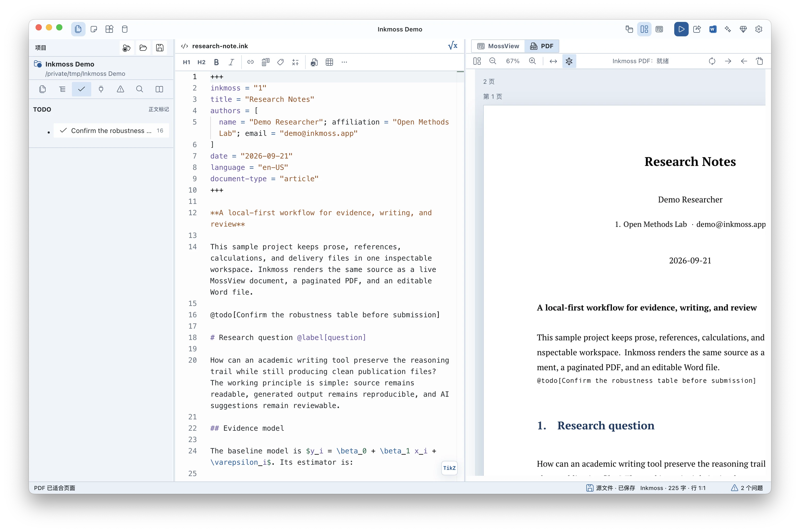Toggle the documents panel in title bar
800x532 pixels.
(x=78, y=29)
